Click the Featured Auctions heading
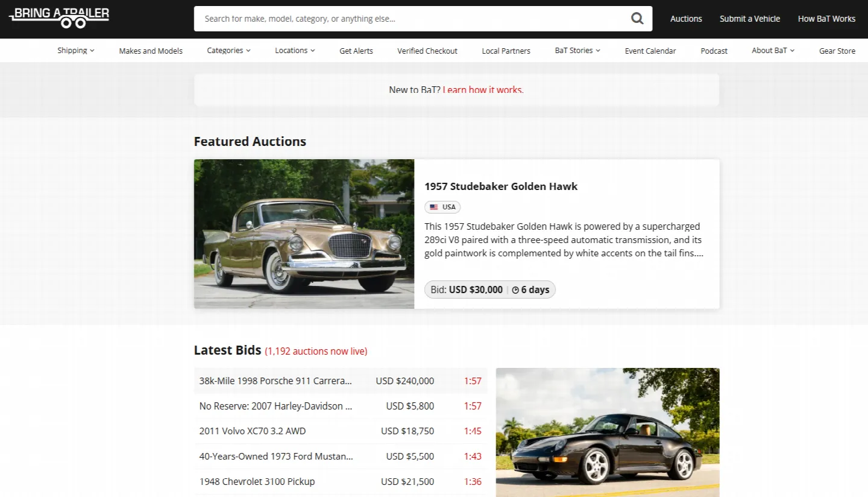This screenshot has height=497, width=868. point(250,142)
